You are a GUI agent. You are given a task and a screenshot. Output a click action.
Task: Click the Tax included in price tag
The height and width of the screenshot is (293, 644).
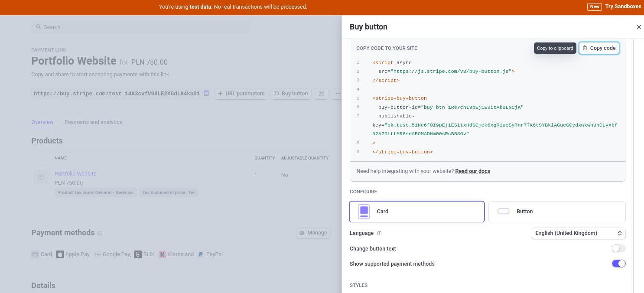pyautogui.click(x=169, y=192)
